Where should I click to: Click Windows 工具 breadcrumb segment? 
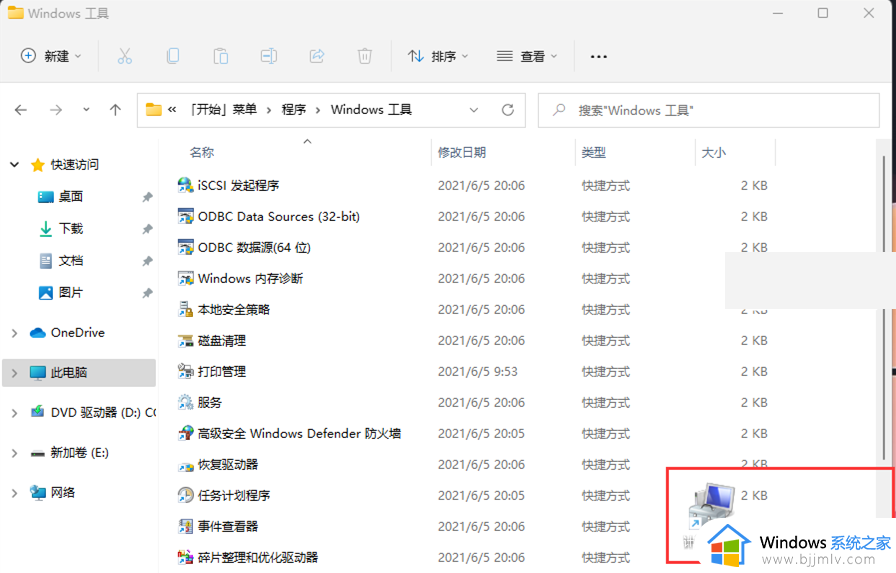(x=371, y=109)
